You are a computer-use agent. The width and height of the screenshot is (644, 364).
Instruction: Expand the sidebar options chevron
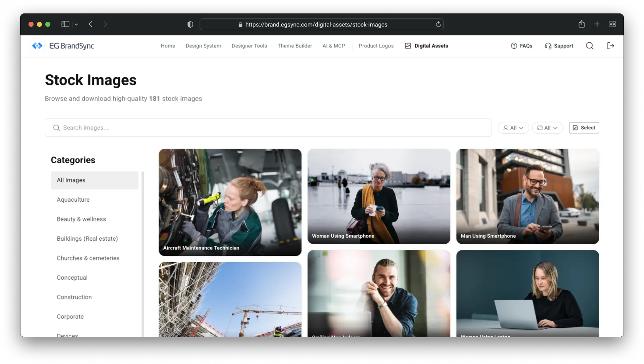click(76, 24)
